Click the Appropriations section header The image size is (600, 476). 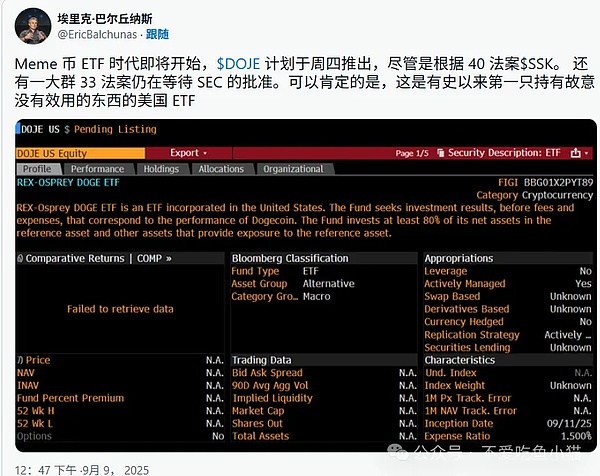459,259
